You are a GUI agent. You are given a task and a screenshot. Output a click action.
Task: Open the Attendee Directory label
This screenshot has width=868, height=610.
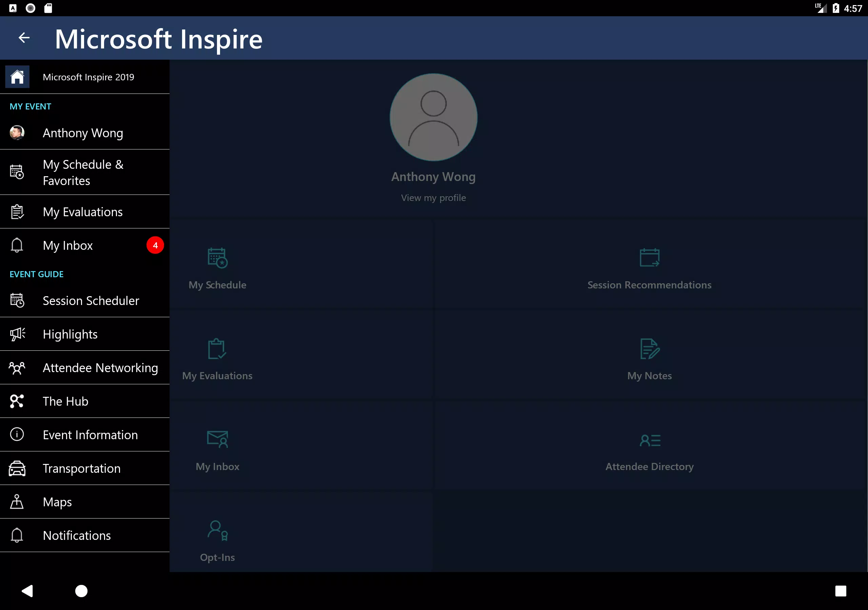coord(650,467)
